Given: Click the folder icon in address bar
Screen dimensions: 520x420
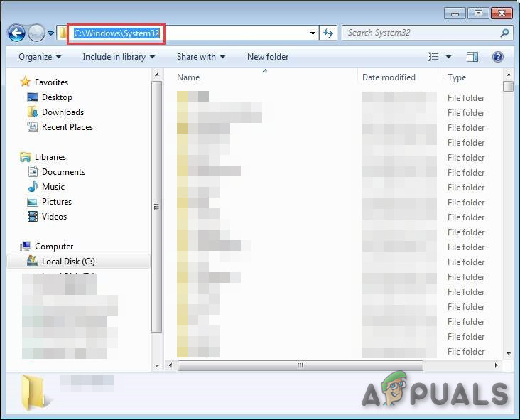Looking at the screenshot, I should coord(62,33).
